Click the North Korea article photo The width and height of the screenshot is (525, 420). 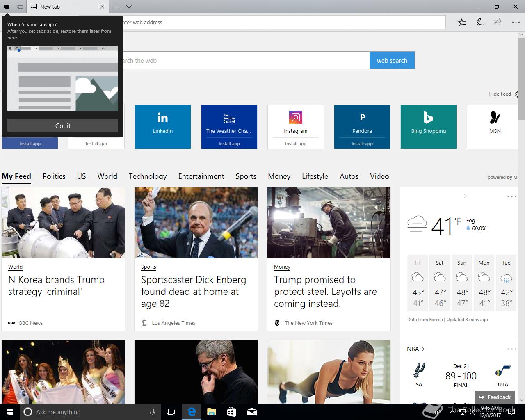click(x=63, y=223)
